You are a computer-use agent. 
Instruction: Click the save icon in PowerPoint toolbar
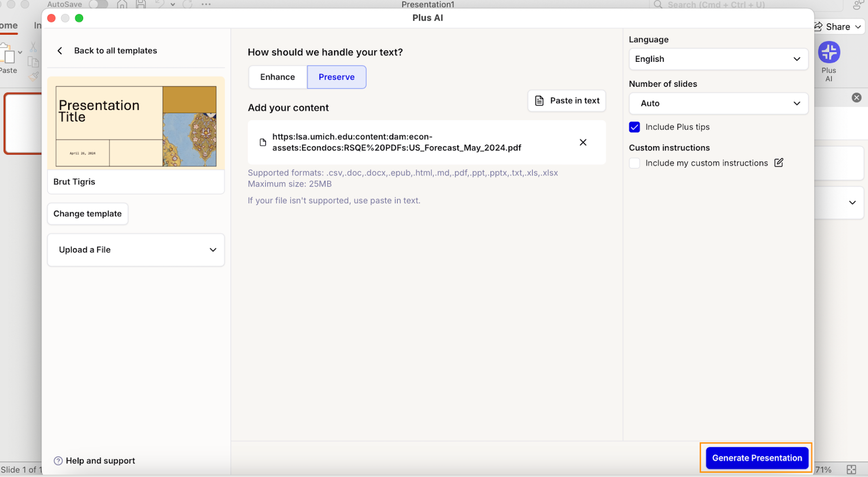pos(141,4)
